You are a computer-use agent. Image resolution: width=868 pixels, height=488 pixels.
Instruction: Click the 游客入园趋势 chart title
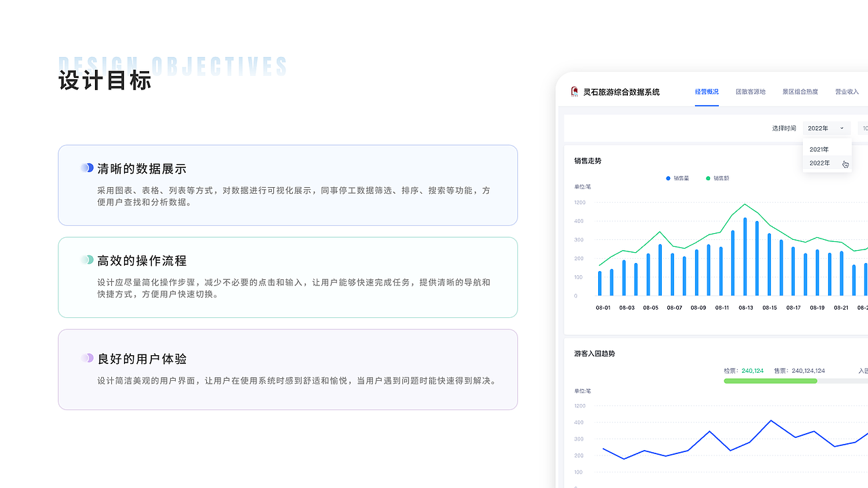coord(595,354)
